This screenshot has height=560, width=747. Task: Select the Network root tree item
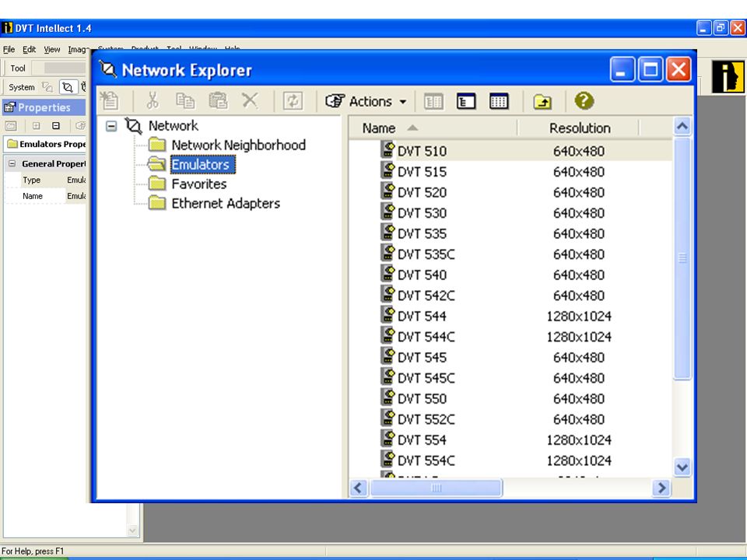[x=173, y=126]
